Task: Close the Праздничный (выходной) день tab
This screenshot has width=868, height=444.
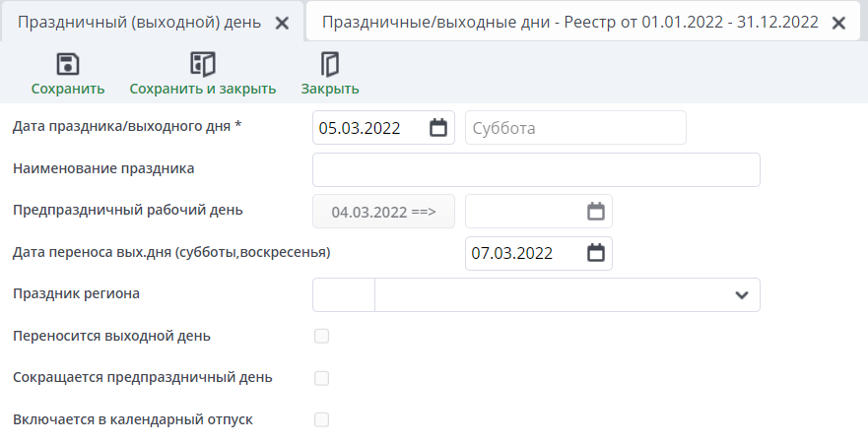Action: 282,23
